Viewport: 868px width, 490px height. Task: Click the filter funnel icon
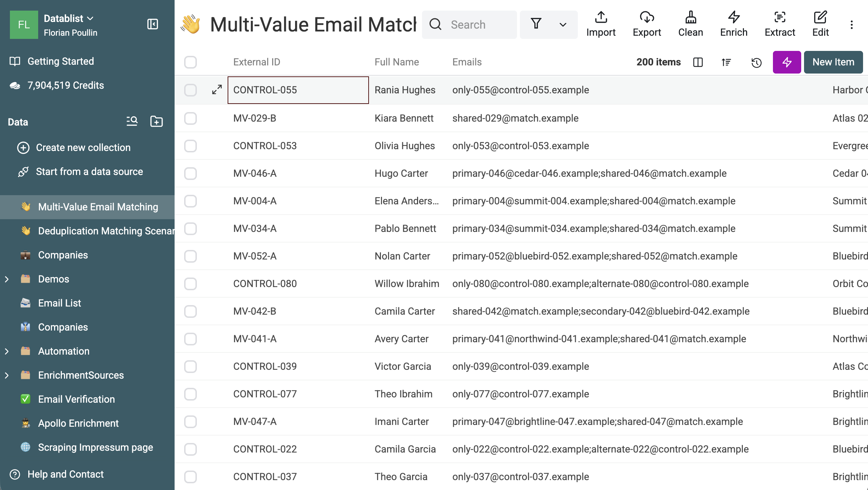pyautogui.click(x=536, y=24)
